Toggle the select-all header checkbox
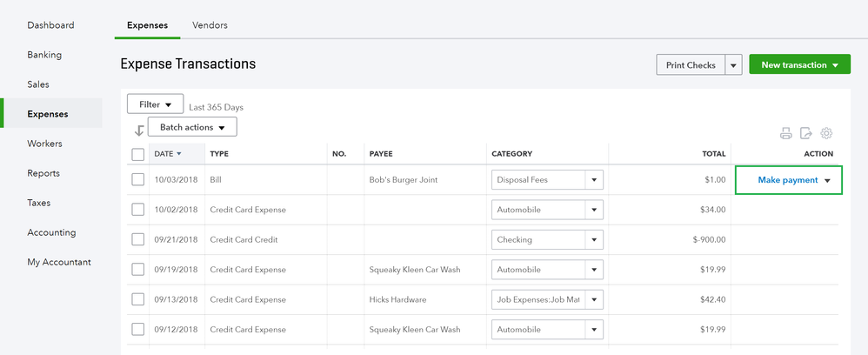This screenshot has height=355, width=868. coord(138,154)
